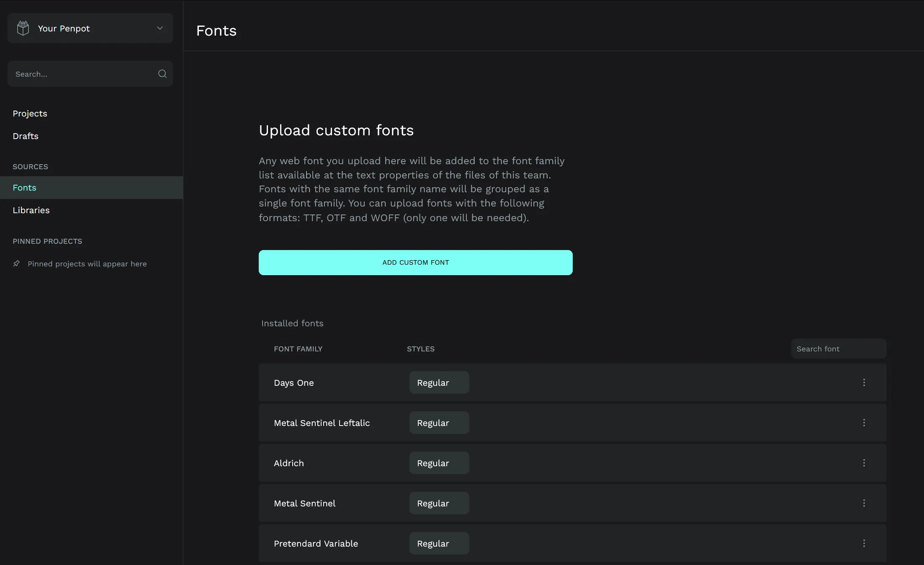Open options menu for Pretendard Variable

click(864, 543)
